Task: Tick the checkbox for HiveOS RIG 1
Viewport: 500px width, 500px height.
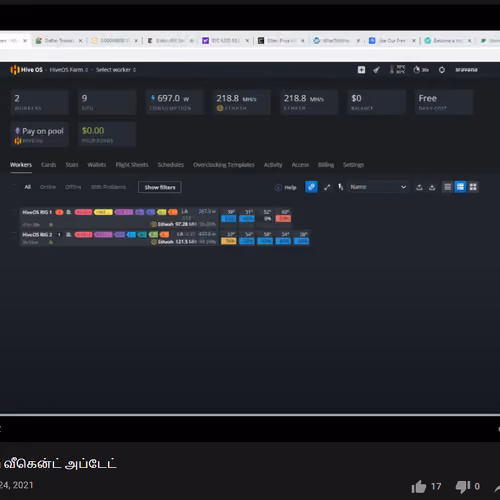Action: (14, 211)
